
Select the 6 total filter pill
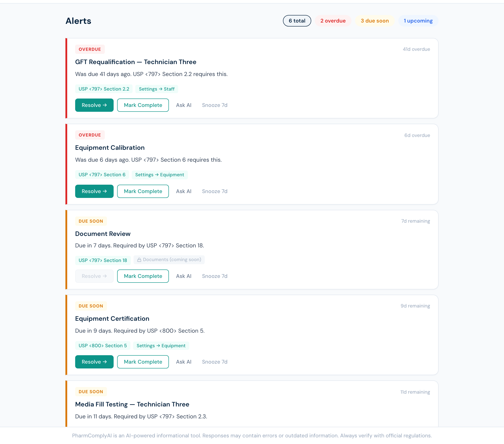(x=297, y=21)
